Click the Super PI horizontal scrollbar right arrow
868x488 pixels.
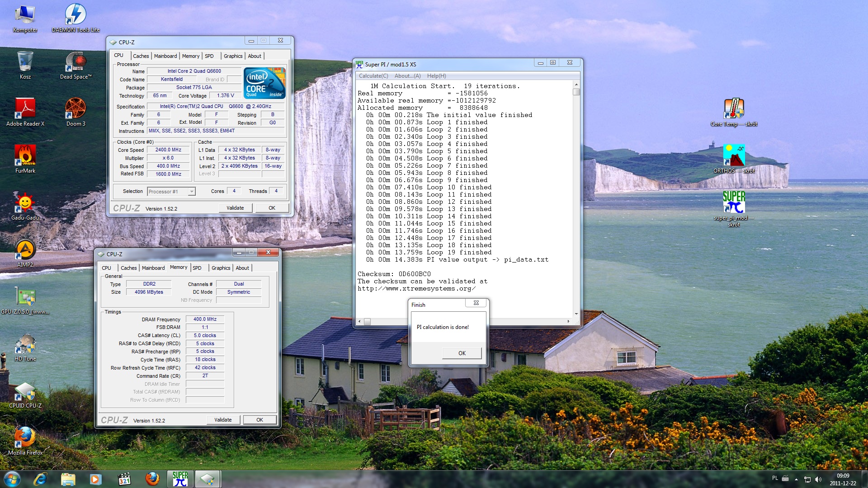pyautogui.click(x=568, y=321)
